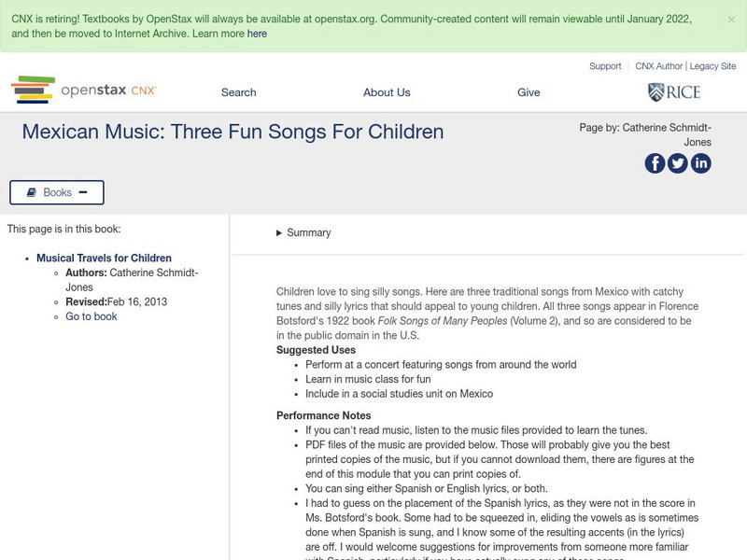
Task: Open the Give menu item
Action: (529, 92)
